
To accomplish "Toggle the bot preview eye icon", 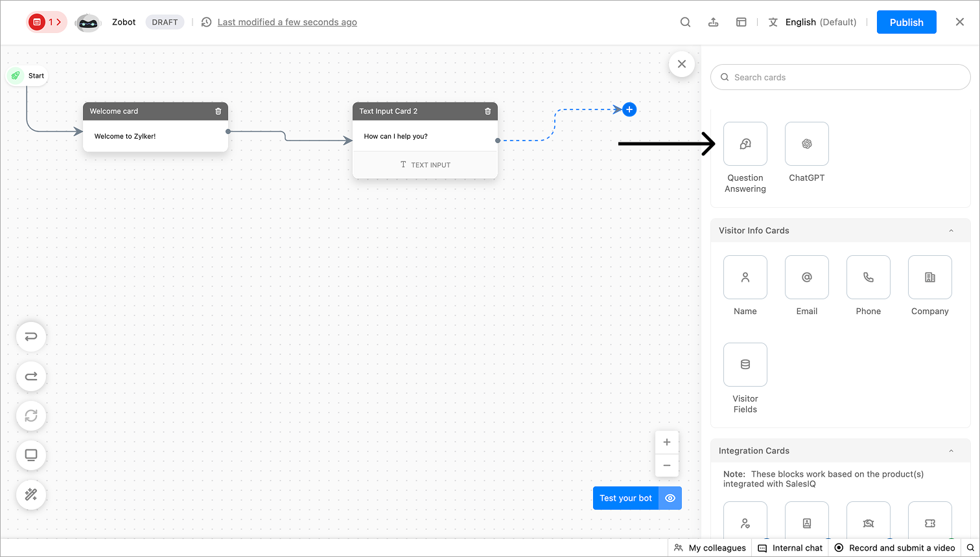I will pyautogui.click(x=670, y=498).
